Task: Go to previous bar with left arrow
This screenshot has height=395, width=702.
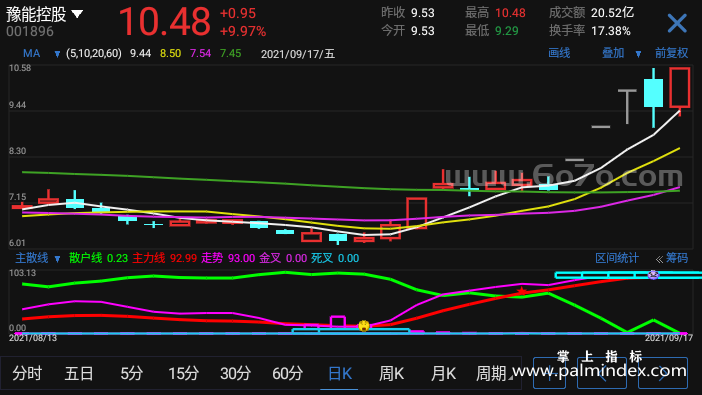Action: point(602,373)
